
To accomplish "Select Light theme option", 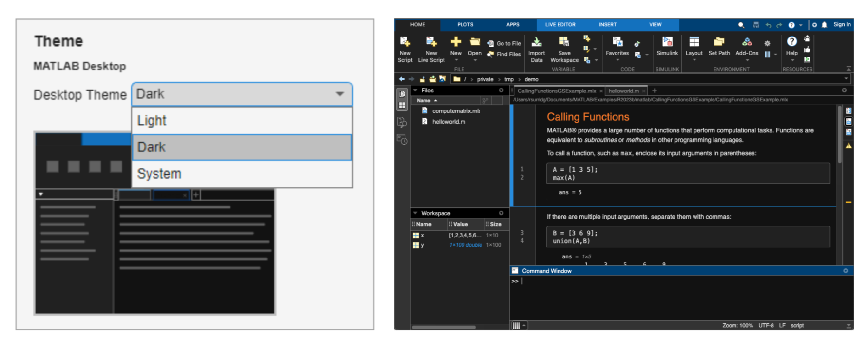I will click(x=242, y=120).
